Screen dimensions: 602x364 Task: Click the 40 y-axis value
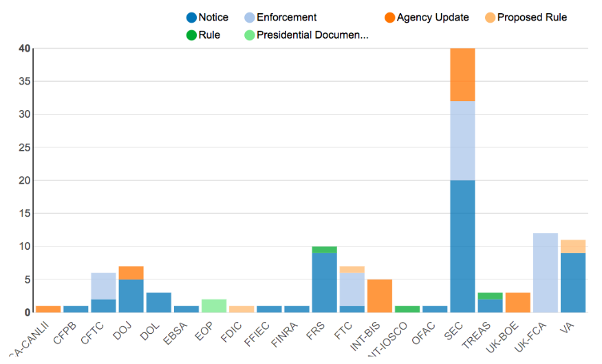pos(24,48)
